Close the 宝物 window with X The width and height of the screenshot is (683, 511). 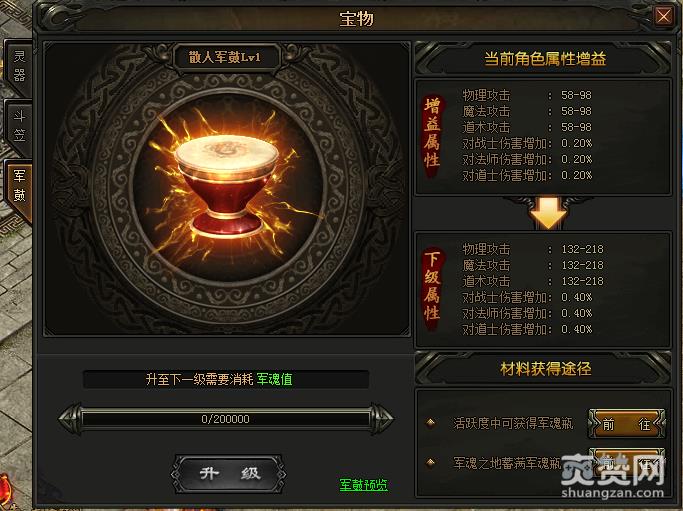(663, 17)
